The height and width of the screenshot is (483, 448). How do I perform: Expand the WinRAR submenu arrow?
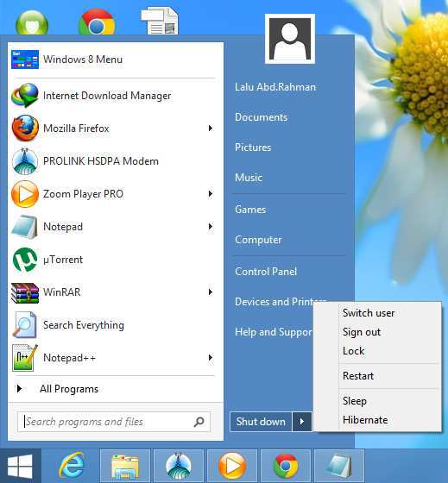click(211, 292)
